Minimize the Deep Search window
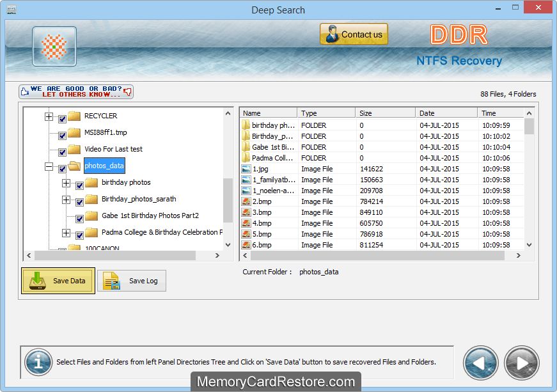This screenshot has height=392, width=557. click(498, 8)
